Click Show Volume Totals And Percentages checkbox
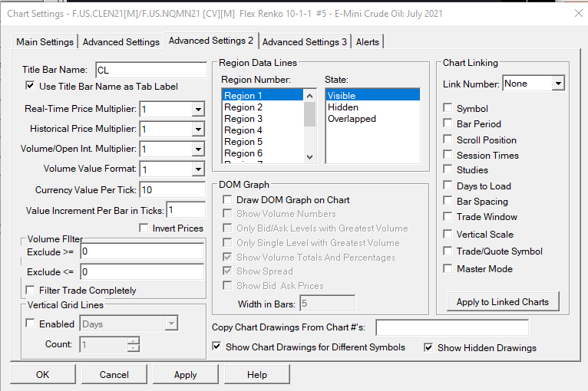 [227, 258]
